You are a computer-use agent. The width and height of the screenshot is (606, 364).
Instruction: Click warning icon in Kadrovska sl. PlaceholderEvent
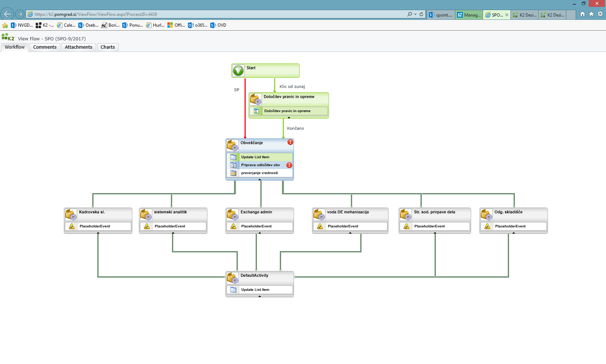click(72, 226)
